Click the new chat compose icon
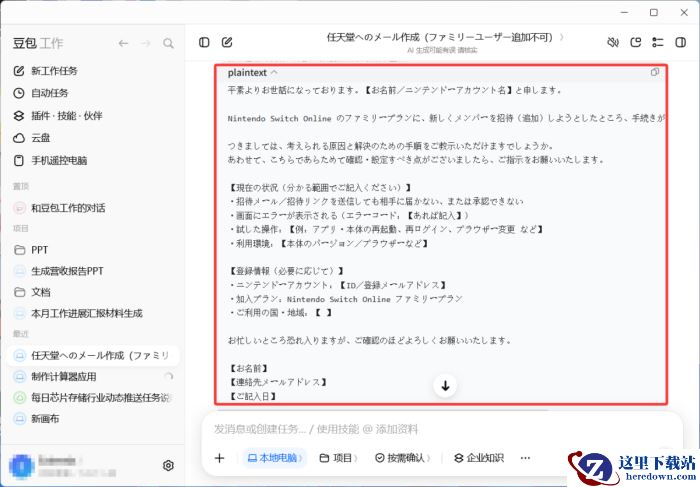The height and width of the screenshot is (487, 700). tap(227, 42)
